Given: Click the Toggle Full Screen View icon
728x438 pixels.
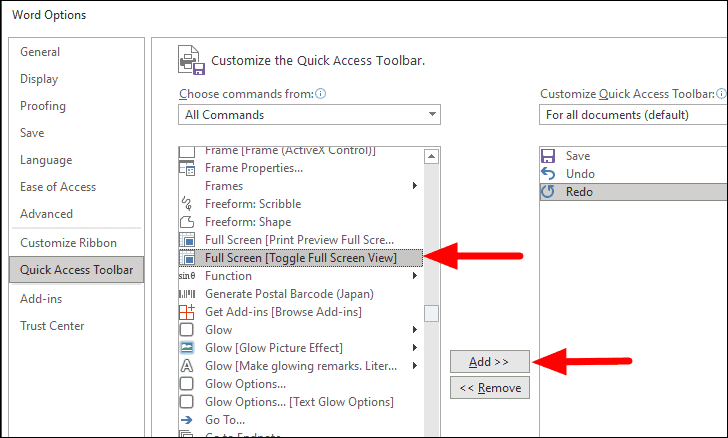Looking at the screenshot, I should click(187, 258).
